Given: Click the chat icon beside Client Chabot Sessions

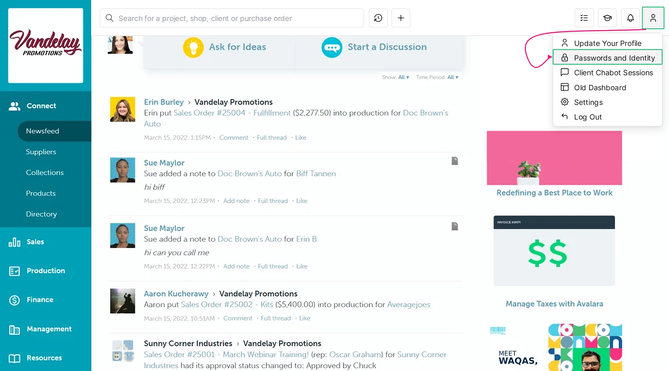Looking at the screenshot, I should point(564,72).
